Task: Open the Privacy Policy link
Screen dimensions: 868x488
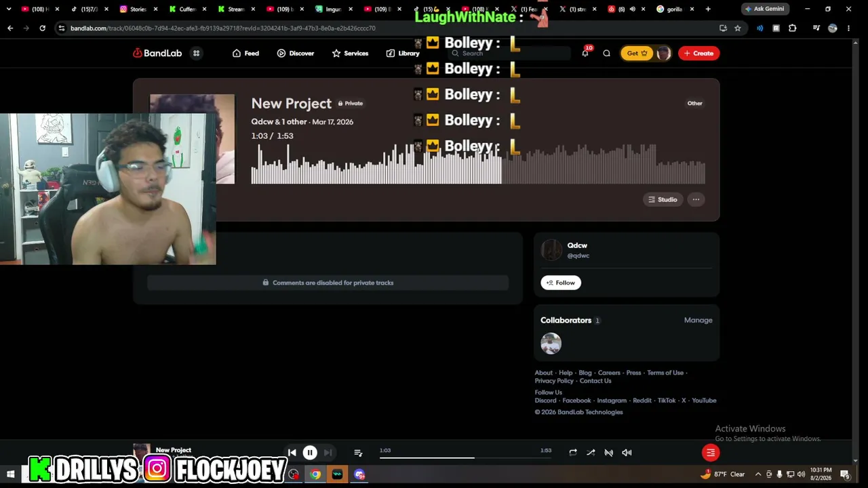Action: pyautogui.click(x=554, y=381)
